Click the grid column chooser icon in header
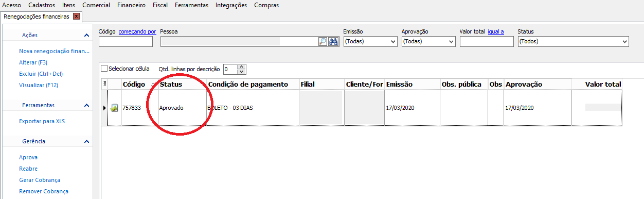This screenshot has height=199, width=644. point(105,84)
